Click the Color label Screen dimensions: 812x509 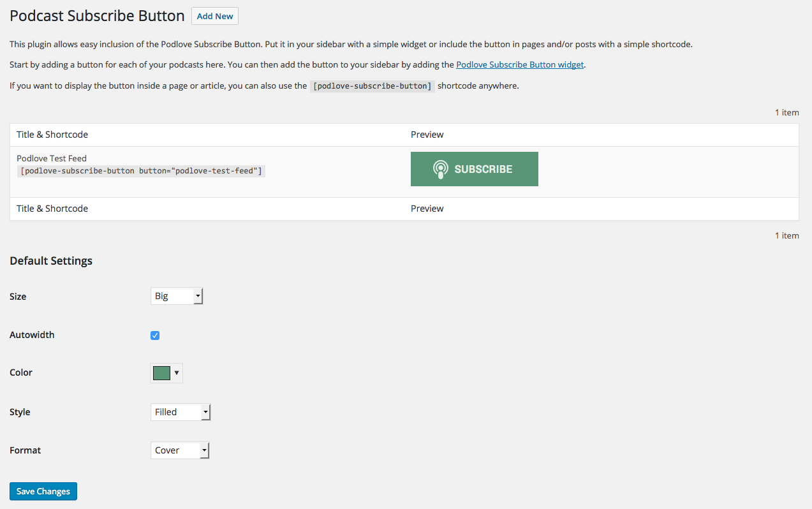tap(21, 373)
